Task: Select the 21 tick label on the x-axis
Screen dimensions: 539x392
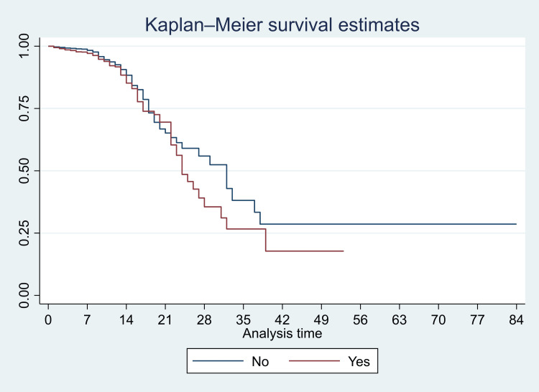Action: 165,320
